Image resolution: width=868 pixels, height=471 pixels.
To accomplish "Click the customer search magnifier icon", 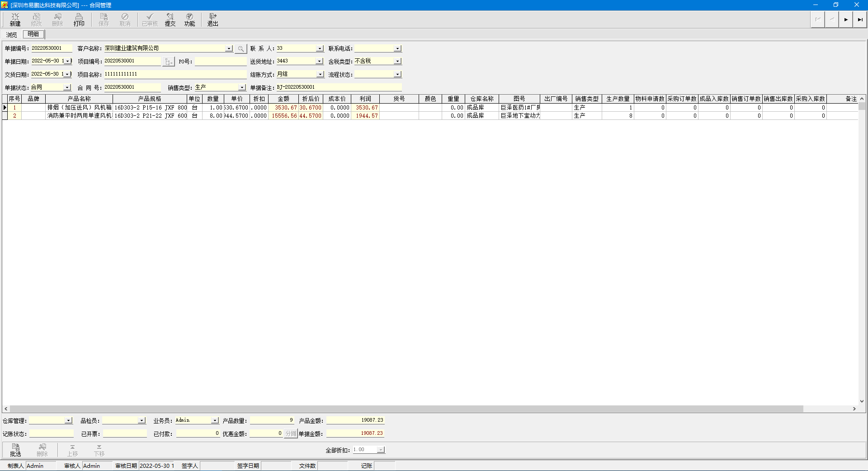I will [x=241, y=48].
